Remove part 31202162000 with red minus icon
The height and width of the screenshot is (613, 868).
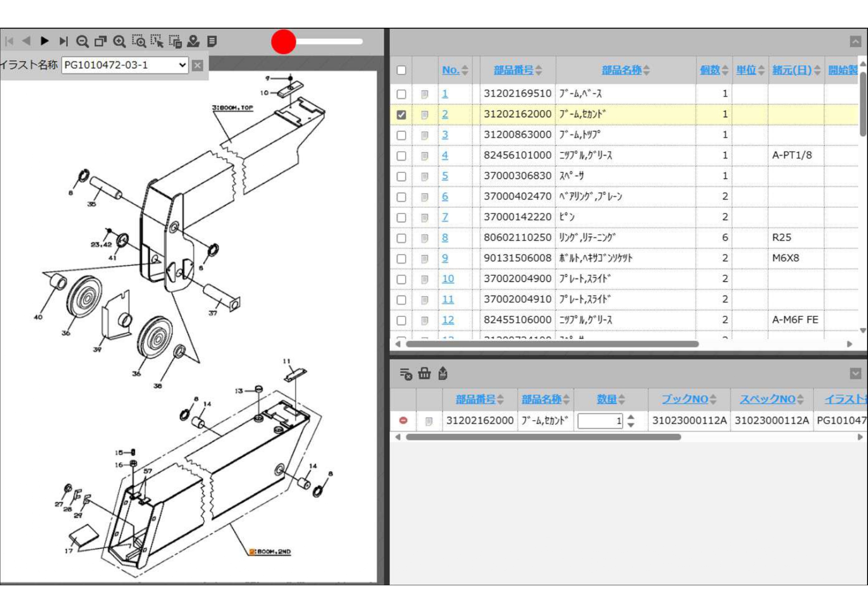click(x=403, y=421)
